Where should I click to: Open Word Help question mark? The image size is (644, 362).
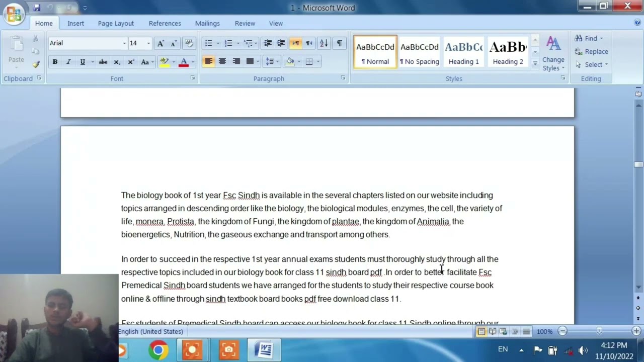click(x=637, y=23)
